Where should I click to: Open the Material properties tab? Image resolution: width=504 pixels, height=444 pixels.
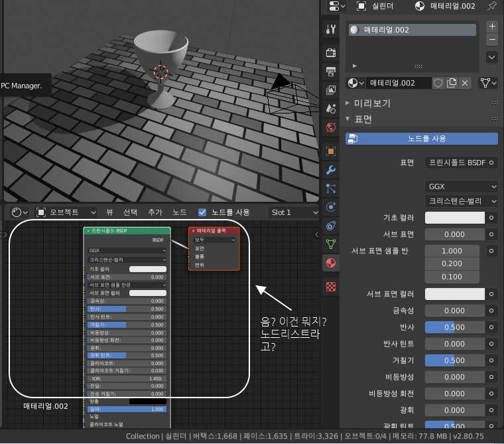click(331, 263)
